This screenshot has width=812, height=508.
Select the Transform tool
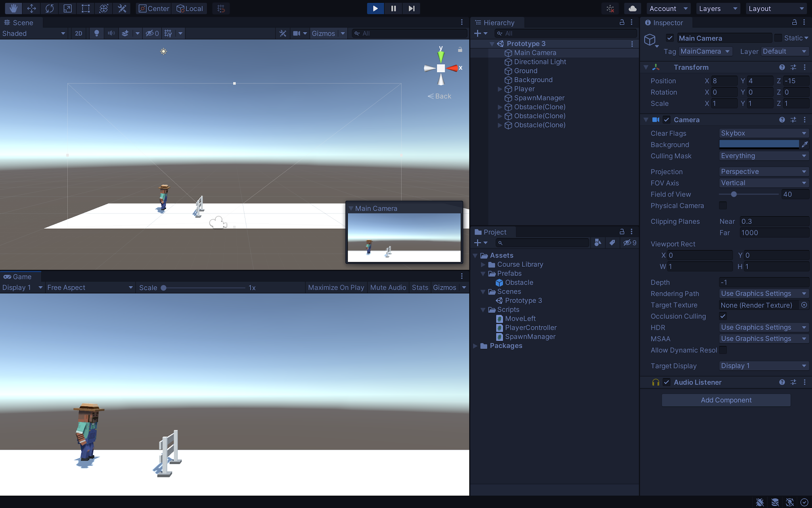coord(104,8)
